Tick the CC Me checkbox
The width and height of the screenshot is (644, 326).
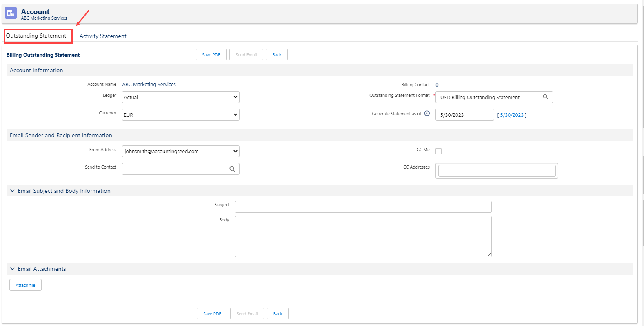pyautogui.click(x=438, y=151)
